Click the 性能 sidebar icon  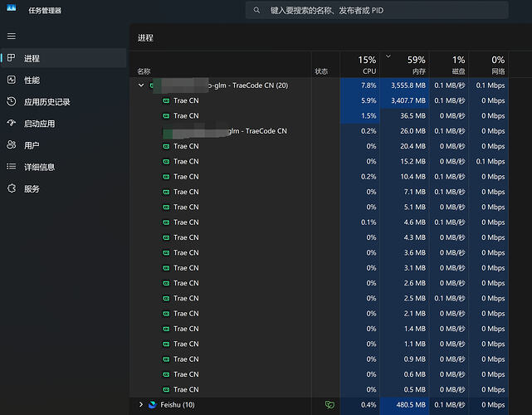coord(11,80)
